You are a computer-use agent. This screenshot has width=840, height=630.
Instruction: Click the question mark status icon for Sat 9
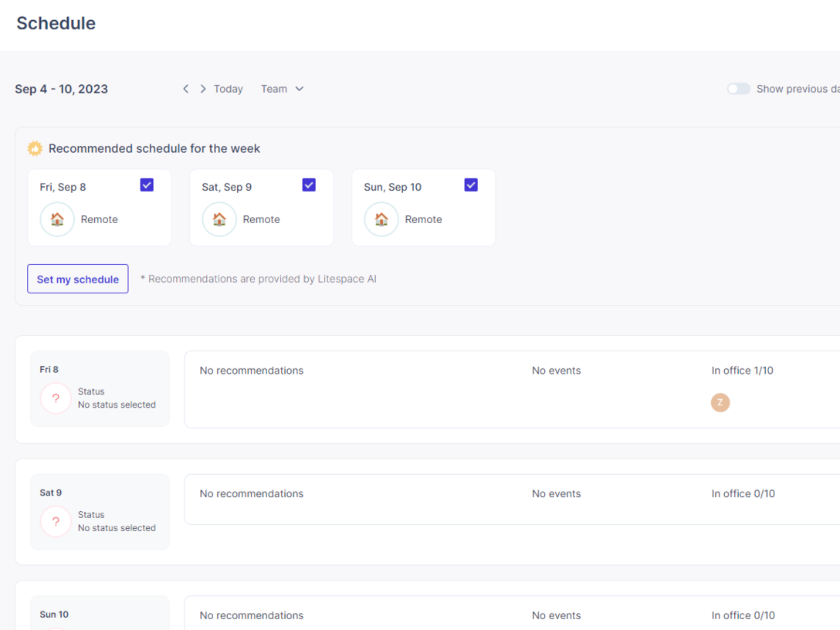point(56,521)
